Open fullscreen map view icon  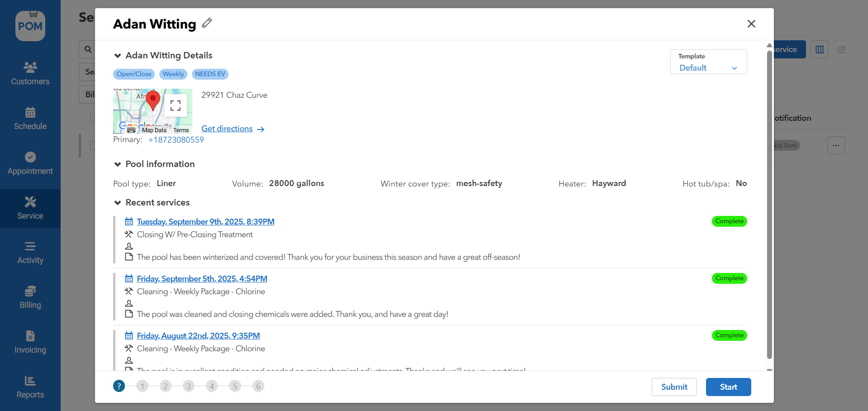click(x=176, y=105)
